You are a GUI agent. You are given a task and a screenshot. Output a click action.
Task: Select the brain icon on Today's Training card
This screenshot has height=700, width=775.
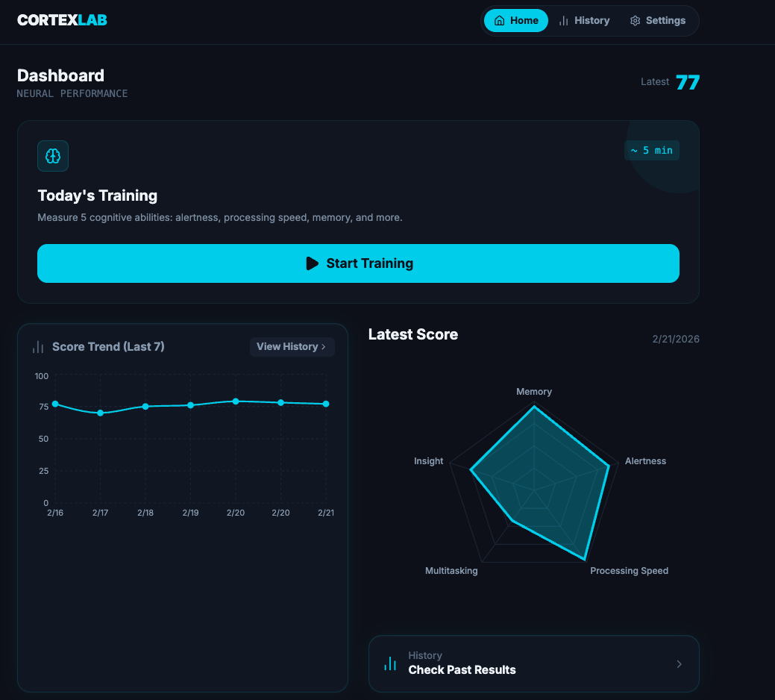tap(52, 156)
